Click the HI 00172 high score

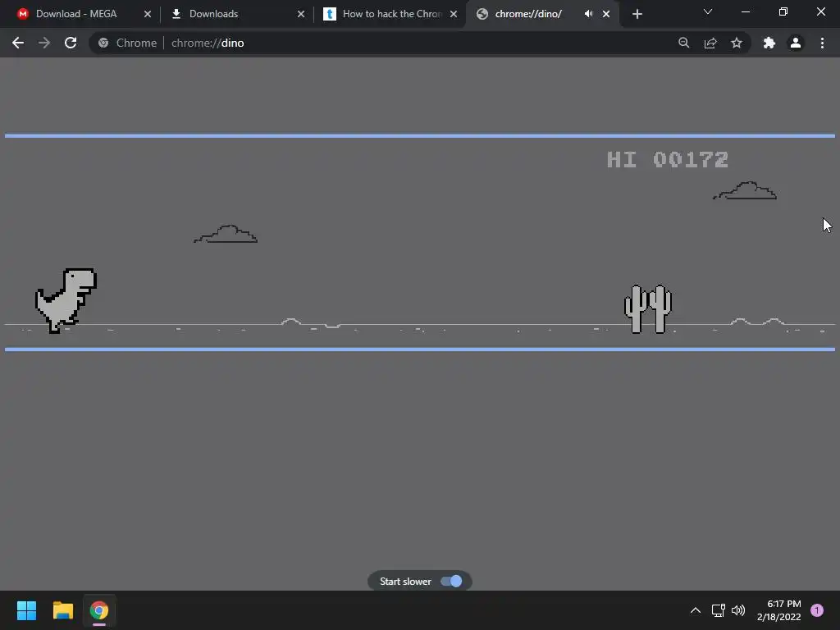click(668, 160)
